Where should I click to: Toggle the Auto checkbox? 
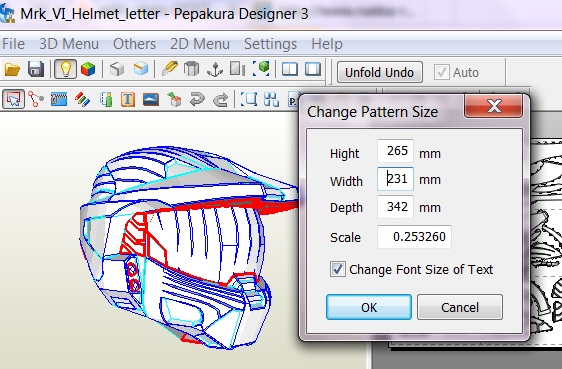[441, 72]
